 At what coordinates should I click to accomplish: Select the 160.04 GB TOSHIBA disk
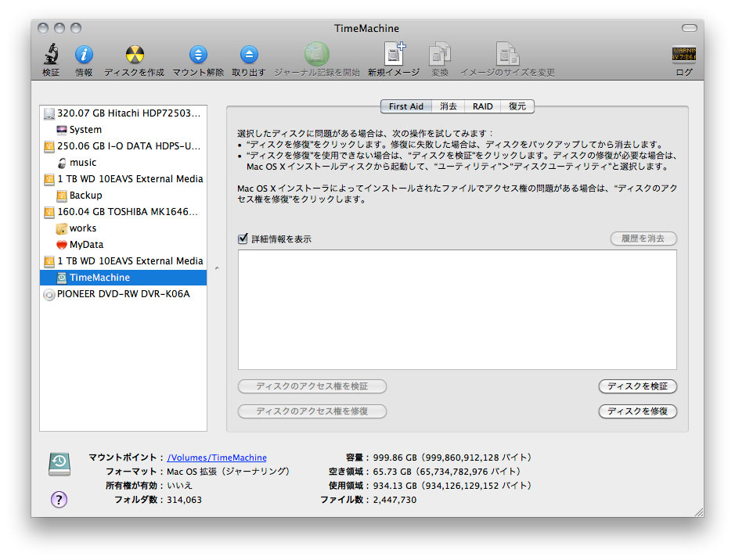tap(123, 212)
